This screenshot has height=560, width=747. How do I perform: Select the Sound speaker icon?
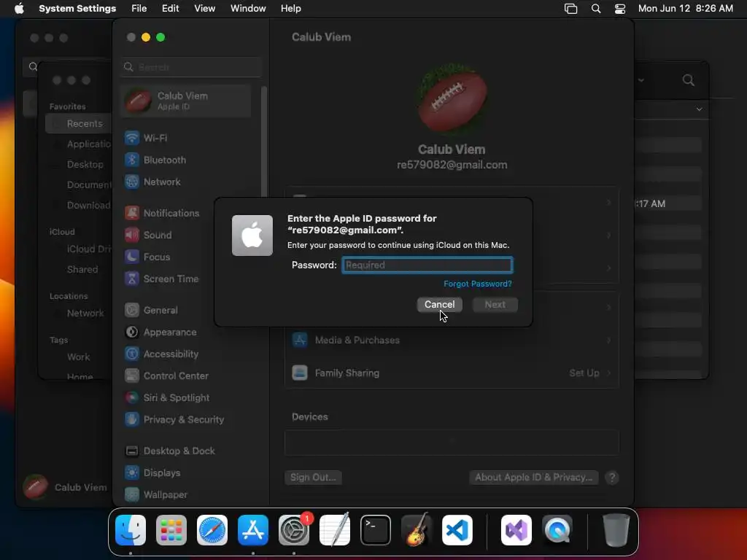[x=131, y=235]
